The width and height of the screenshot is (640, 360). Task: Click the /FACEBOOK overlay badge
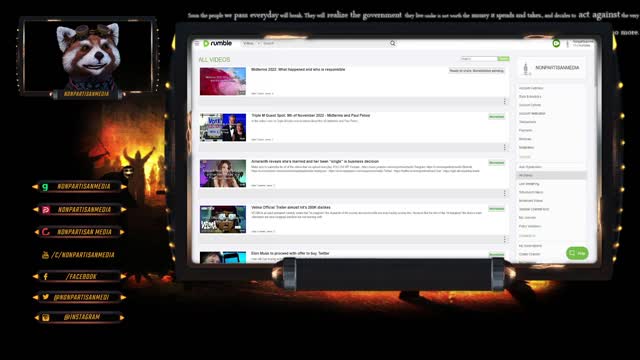point(80,276)
